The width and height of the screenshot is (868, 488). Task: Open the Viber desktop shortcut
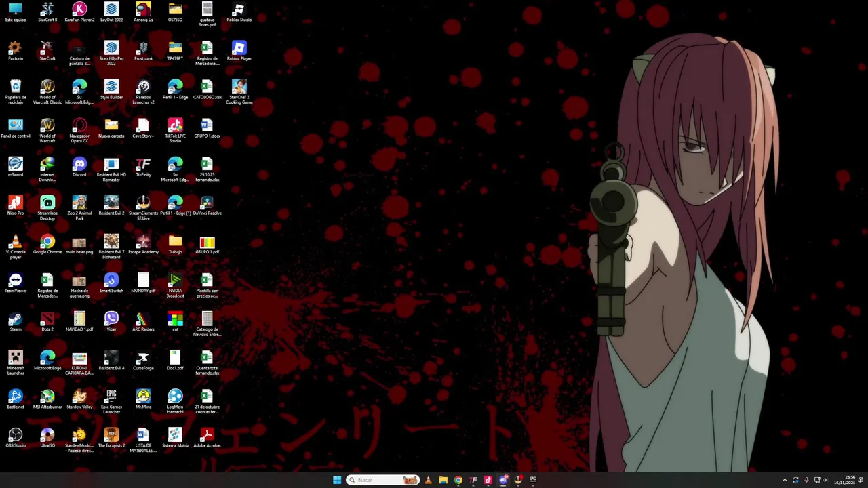click(x=111, y=321)
